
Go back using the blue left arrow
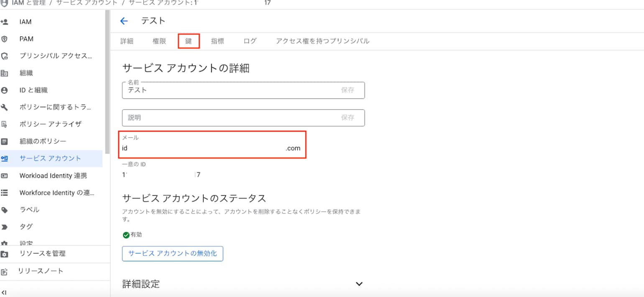pos(124,21)
